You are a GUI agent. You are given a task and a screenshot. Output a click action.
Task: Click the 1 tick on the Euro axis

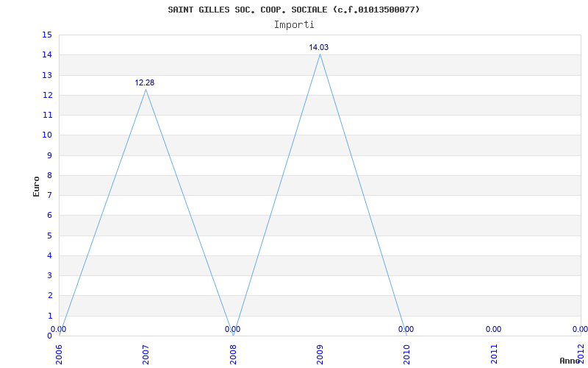pyautogui.click(x=49, y=316)
